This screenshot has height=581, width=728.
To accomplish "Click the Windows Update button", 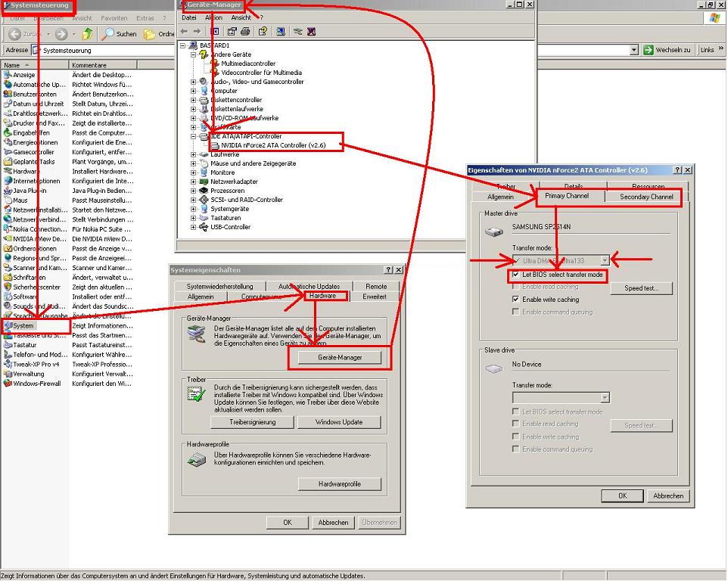I will coord(339,422).
